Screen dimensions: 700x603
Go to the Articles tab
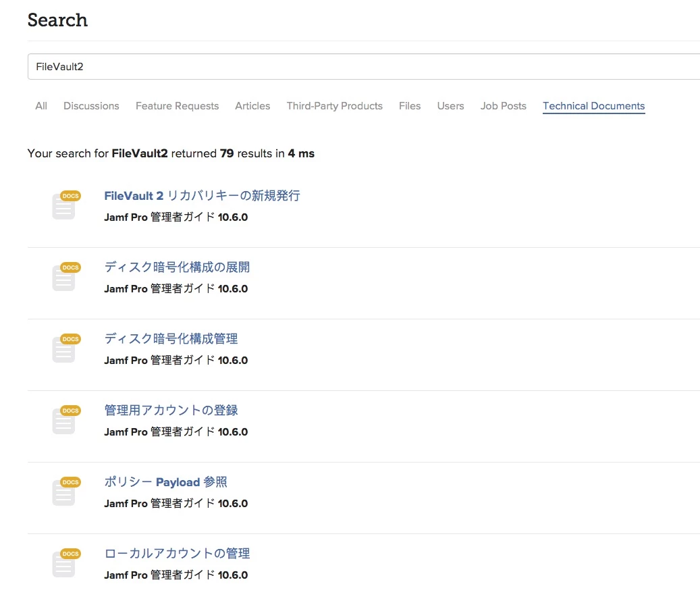click(252, 106)
